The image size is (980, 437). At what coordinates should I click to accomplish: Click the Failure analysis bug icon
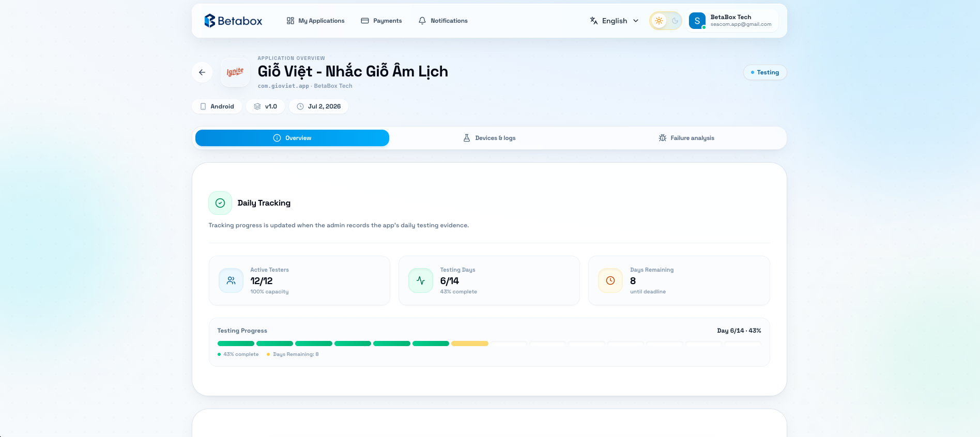point(663,138)
